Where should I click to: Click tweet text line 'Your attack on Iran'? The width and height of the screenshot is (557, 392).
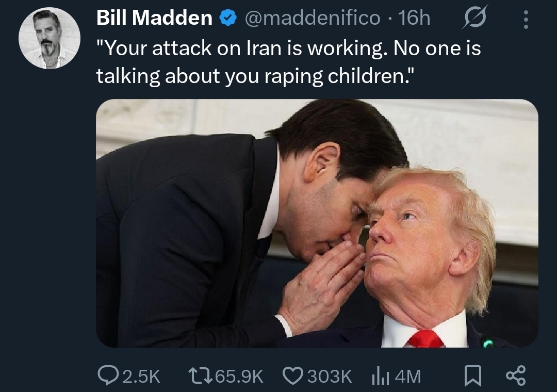click(x=288, y=48)
